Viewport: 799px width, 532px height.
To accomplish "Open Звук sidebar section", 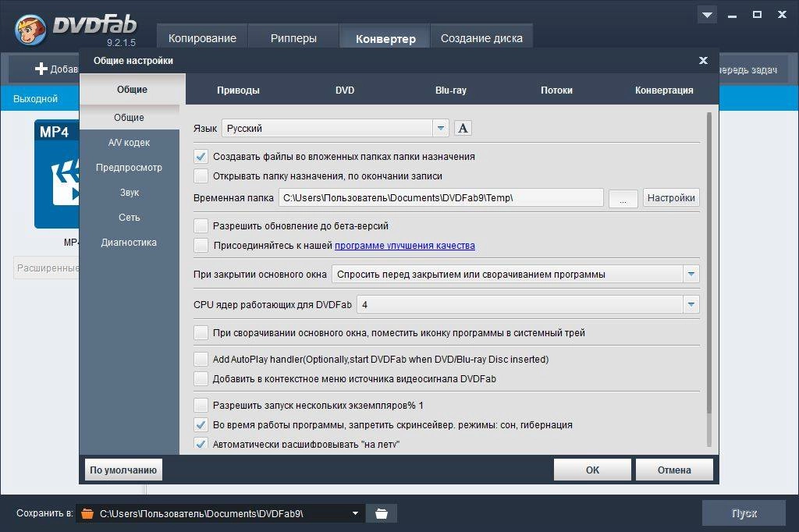I will (x=130, y=193).
